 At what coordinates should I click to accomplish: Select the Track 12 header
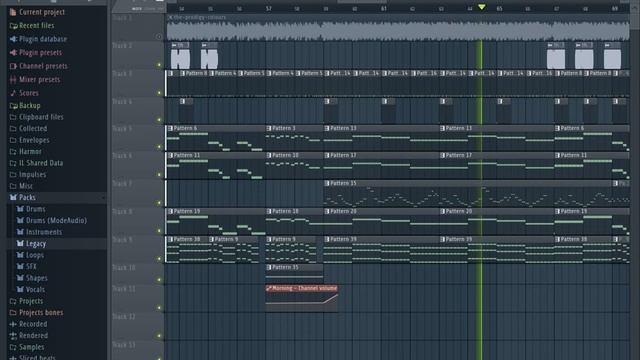(138, 327)
